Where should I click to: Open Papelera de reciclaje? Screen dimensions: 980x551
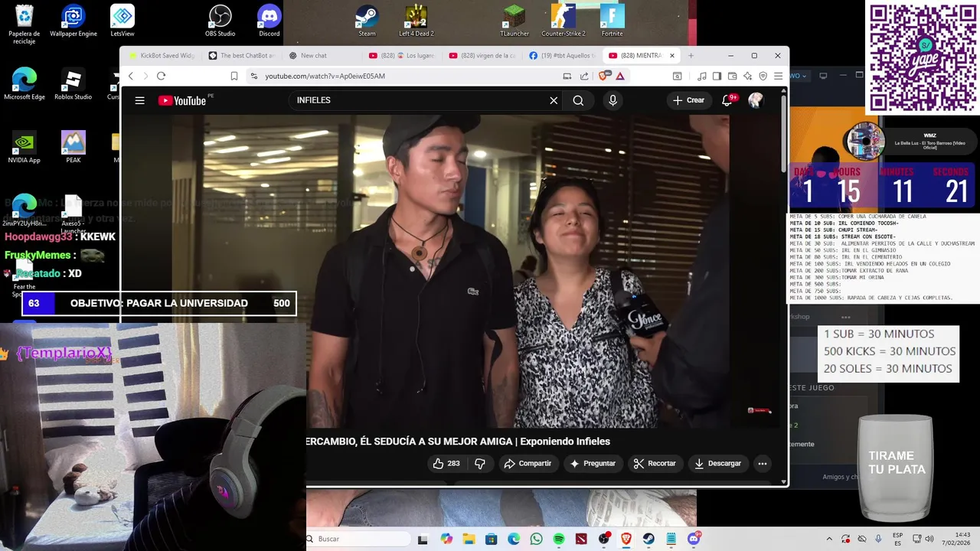pos(24,23)
